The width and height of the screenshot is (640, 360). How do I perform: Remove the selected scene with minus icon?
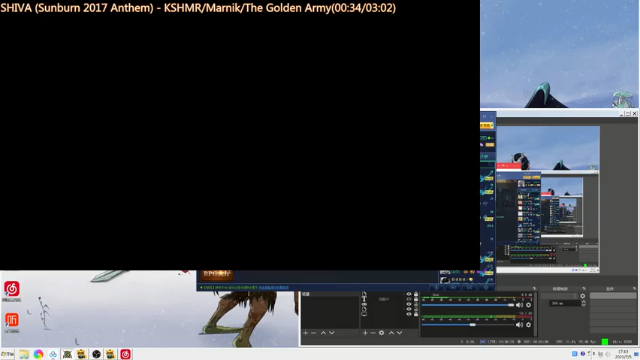tap(313, 333)
